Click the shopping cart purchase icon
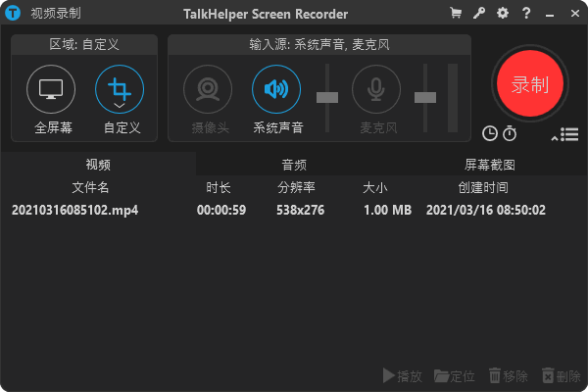This screenshot has height=392, width=588. 456,14
